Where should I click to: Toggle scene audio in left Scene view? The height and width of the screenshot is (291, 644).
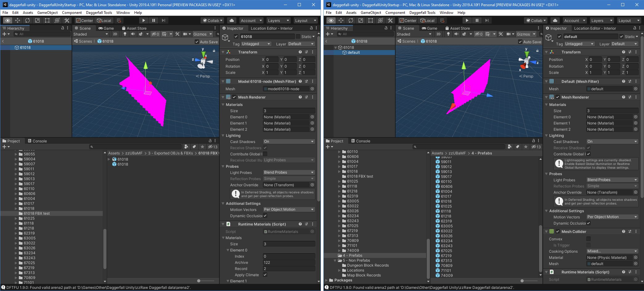pyautogui.click(x=133, y=34)
